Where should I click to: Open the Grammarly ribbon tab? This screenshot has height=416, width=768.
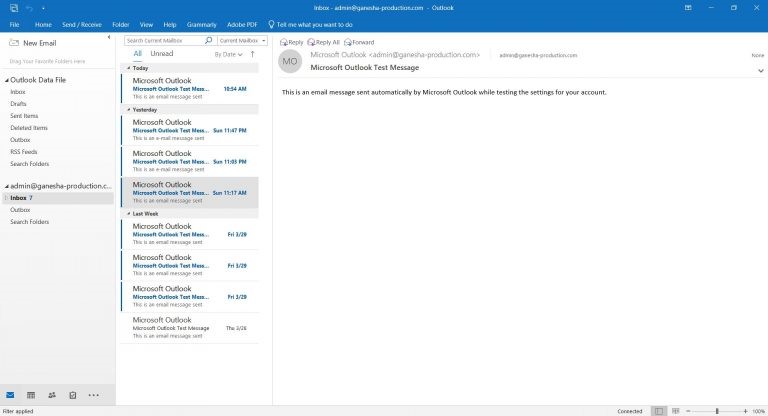click(201, 23)
